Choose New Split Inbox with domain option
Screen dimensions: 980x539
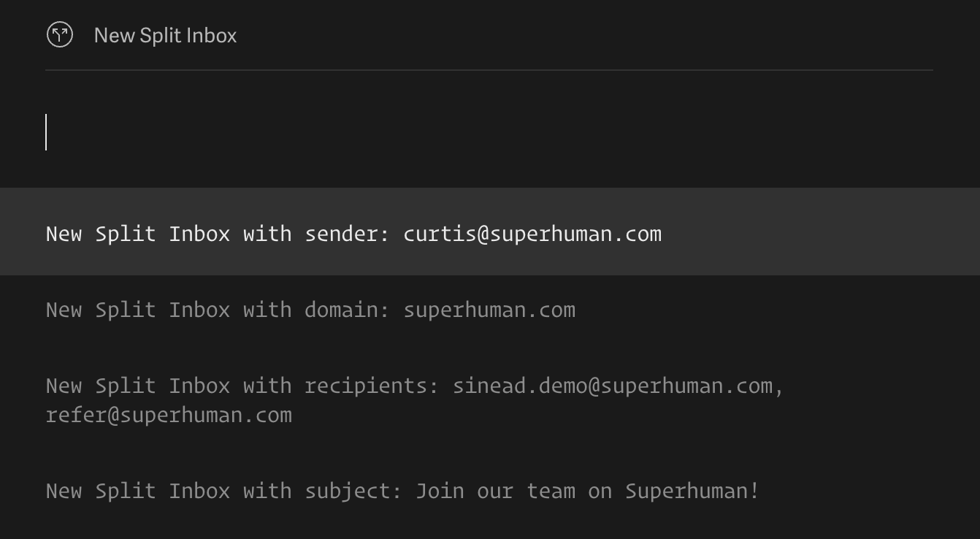[x=490, y=310]
